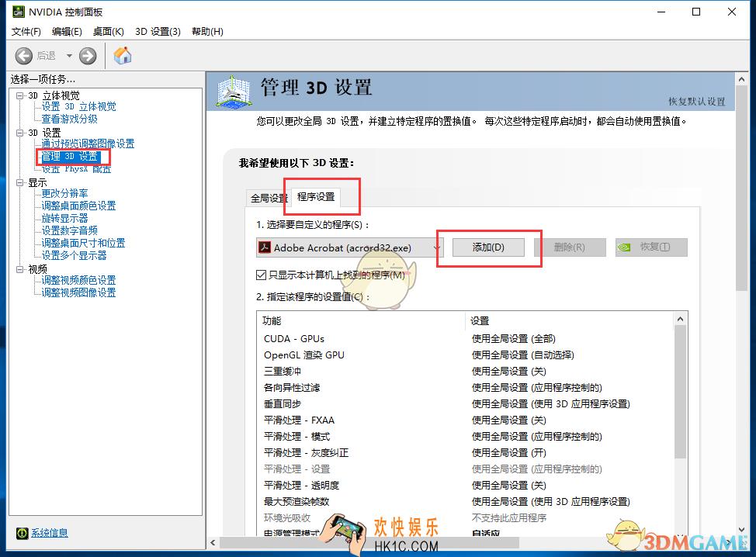
Task: Select 设置数字音频 in tree
Action: click(69, 231)
